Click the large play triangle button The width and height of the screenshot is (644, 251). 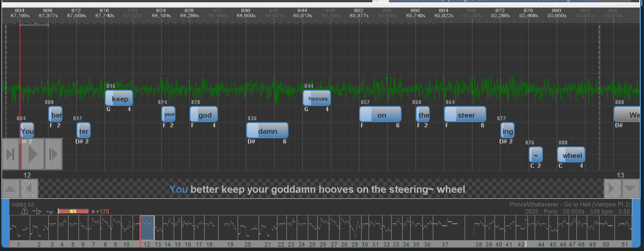pos(32,154)
